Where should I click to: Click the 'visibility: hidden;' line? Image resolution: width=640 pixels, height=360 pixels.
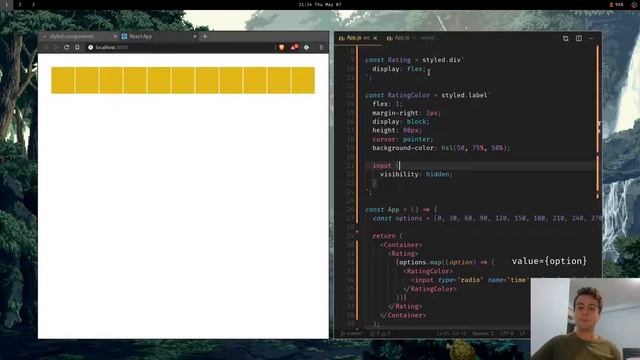coord(416,174)
